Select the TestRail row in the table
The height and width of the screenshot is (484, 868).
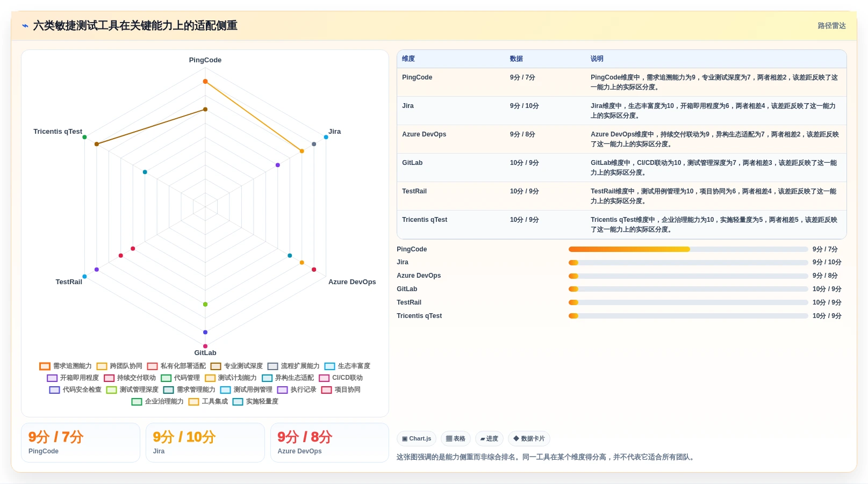tap(622, 196)
